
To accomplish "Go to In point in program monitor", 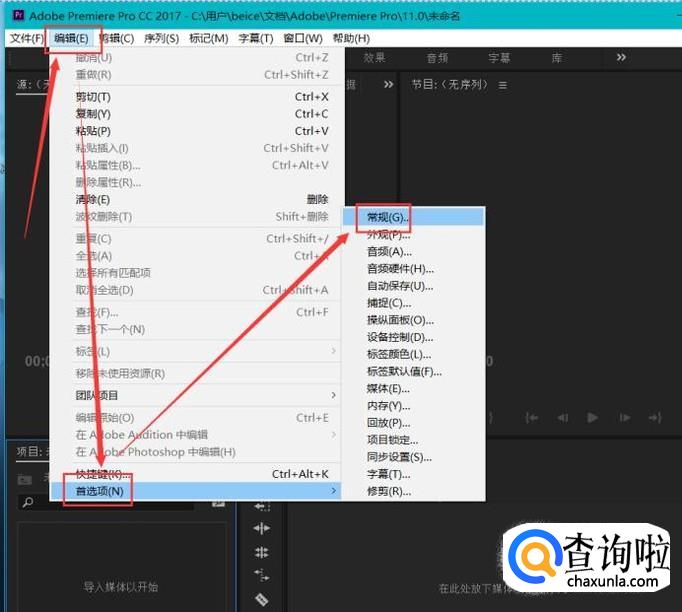I will [532, 418].
